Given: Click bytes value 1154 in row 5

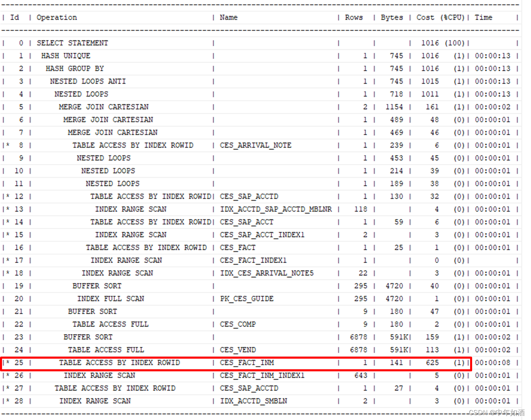Looking at the screenshot, I should (x=394, y=107).
